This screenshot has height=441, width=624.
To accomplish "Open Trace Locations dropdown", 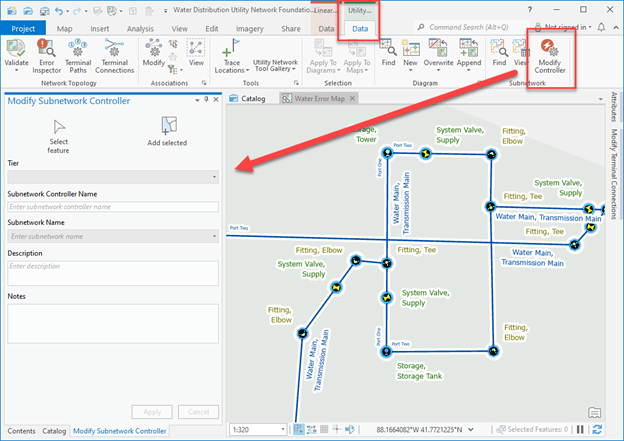I will pyautogui.click(x=248, y=70).
